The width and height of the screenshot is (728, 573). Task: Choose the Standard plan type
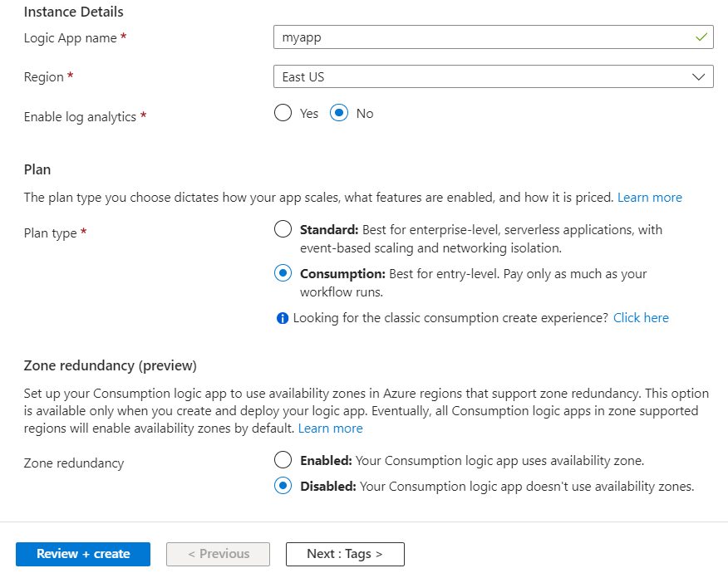283,229
